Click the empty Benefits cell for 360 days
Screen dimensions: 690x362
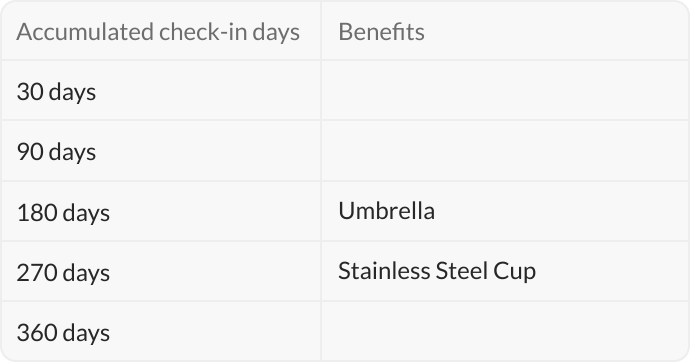pyautogui.click(x=505, y=331)
